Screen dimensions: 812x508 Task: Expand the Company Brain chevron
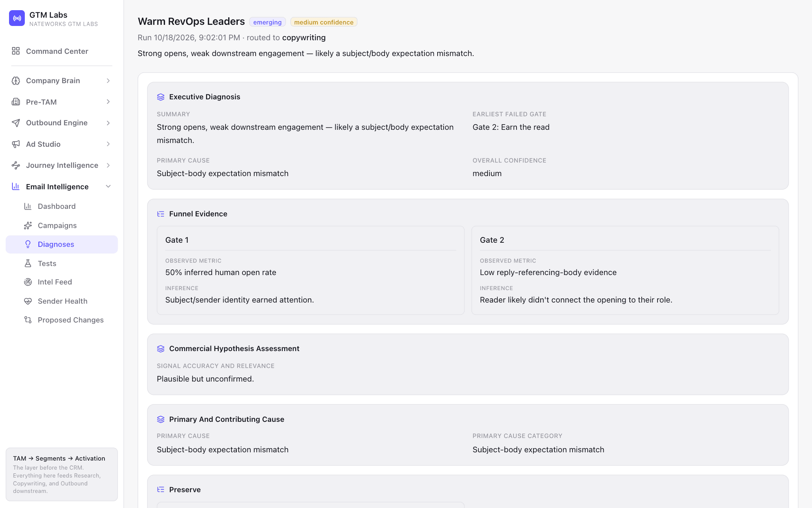pos(108,81)
